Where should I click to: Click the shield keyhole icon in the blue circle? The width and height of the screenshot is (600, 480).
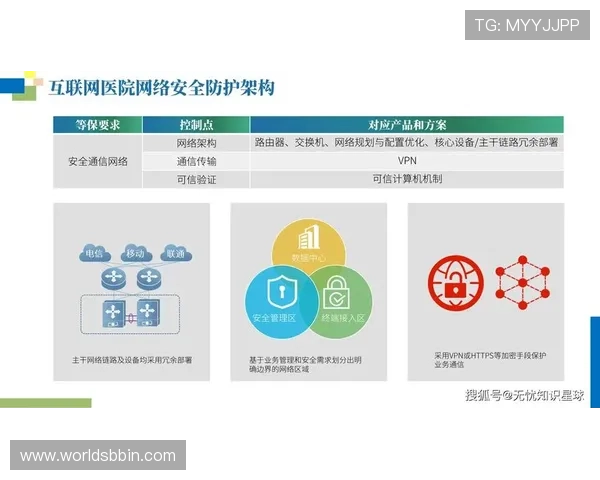pyautogui.click(x=282, y=292)
